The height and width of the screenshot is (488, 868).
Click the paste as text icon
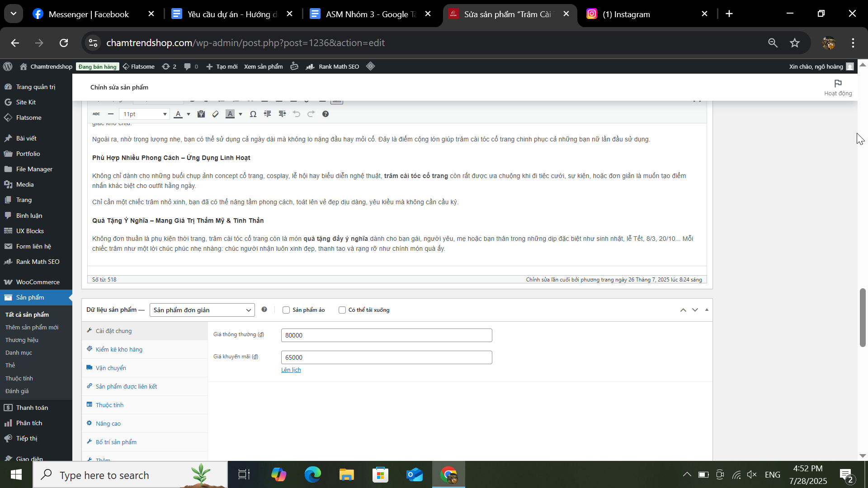(201, 114)
